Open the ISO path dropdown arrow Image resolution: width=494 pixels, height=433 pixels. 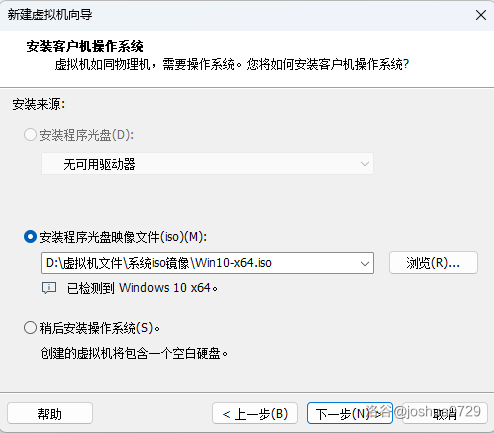(x=365, y=263)
